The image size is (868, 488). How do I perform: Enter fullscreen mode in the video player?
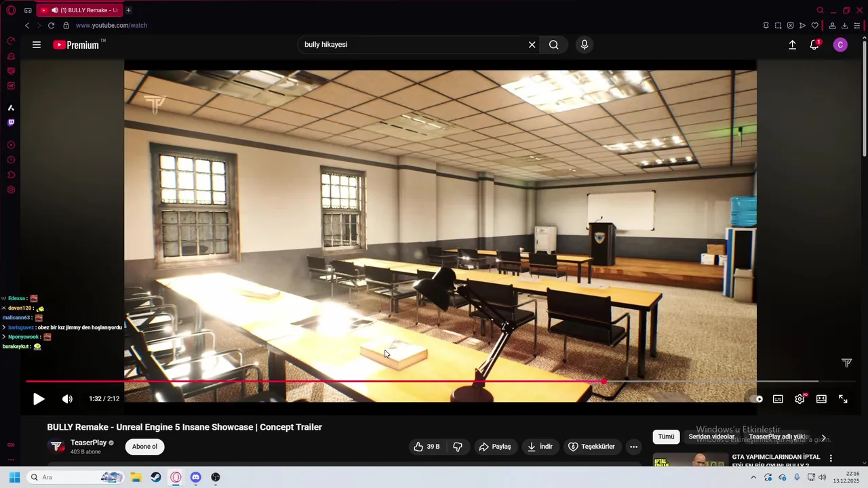coord(843,399)
